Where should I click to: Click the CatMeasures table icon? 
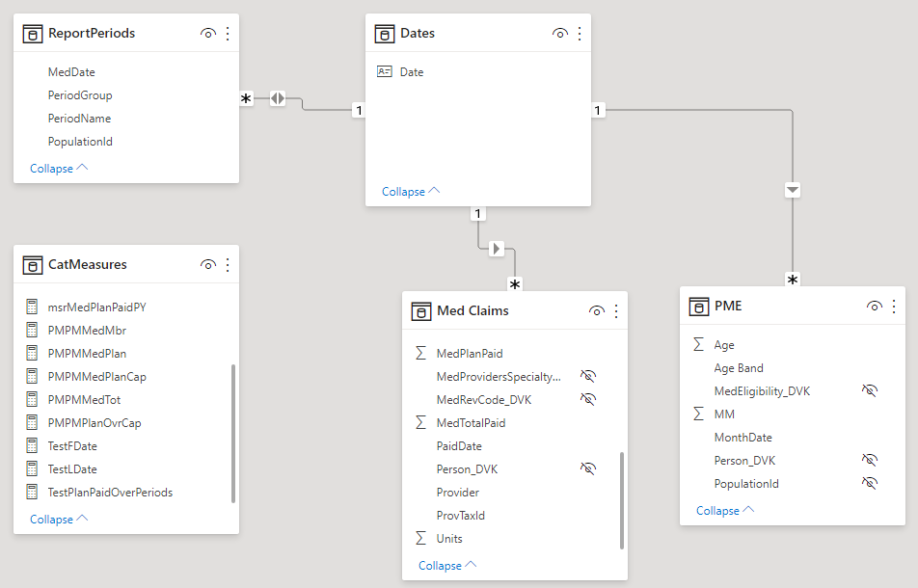coord(32,265)
